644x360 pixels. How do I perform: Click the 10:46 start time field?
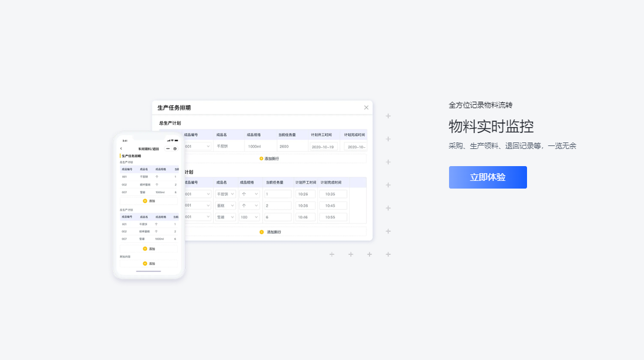[x=305, y=217]
